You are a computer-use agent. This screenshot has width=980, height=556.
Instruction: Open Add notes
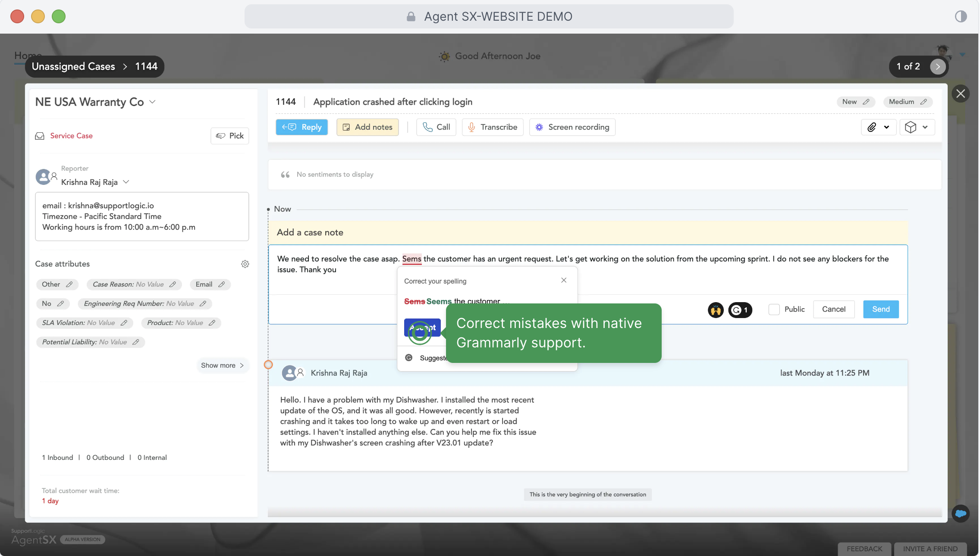(367, 127)
